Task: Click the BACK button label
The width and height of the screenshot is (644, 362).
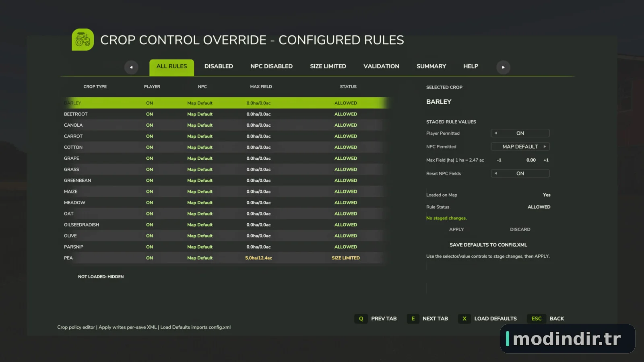Action: 557,319
